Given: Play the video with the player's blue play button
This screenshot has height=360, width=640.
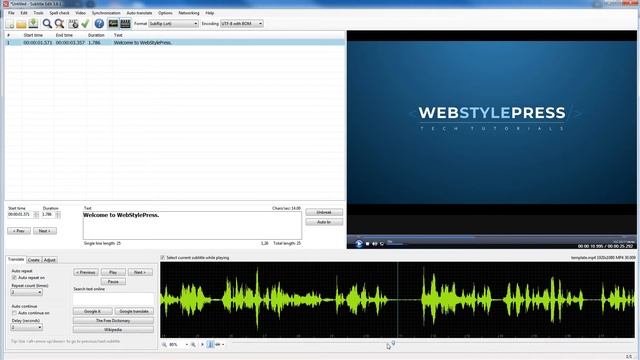Looking at the screenshot, I should [359, 244].
